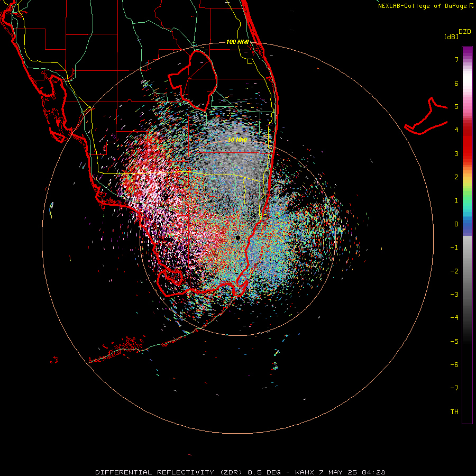476x476 pixels.
Task: Click the 5 value on the color scale
Action: pos(456,106)
